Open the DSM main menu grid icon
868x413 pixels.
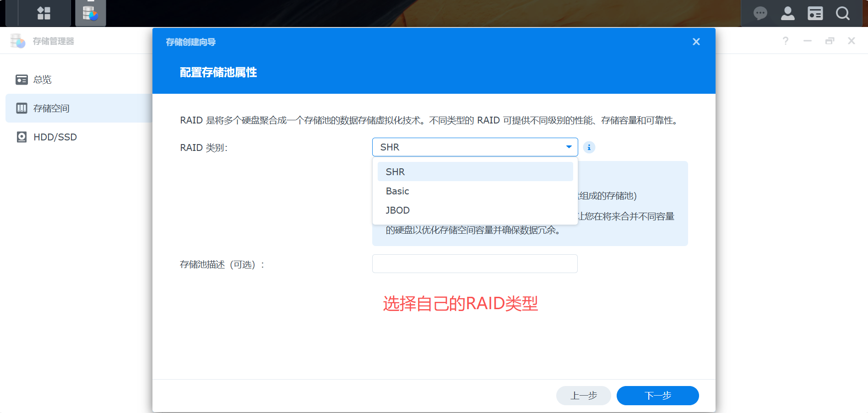coord(44,13)
